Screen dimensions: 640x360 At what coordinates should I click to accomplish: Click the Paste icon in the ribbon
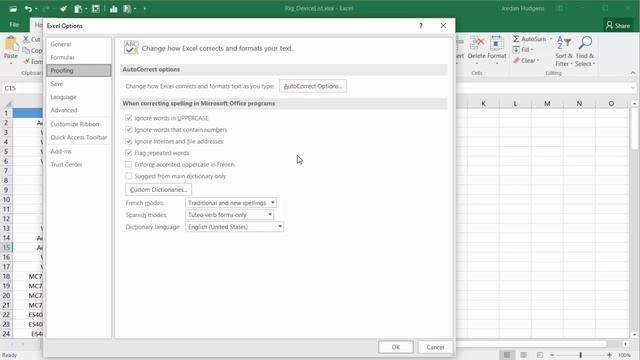11,44
